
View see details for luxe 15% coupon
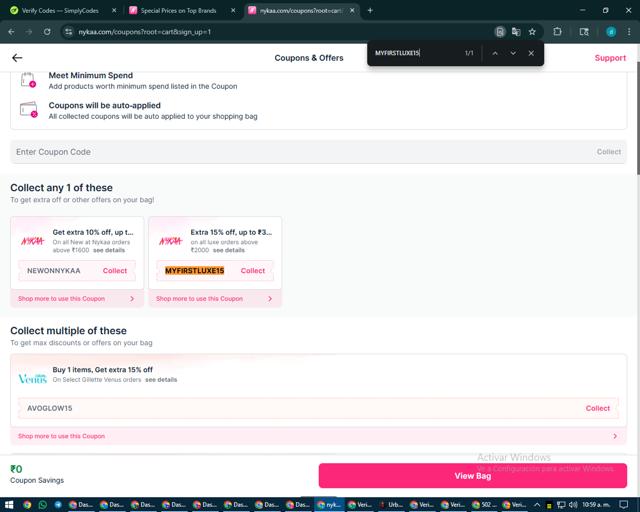pos(229,250)
